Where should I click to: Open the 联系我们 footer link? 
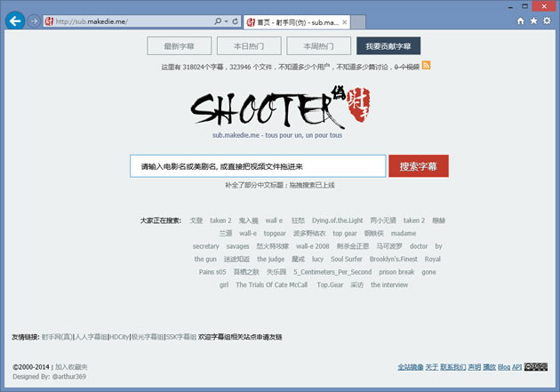click(x=452, y=366)
